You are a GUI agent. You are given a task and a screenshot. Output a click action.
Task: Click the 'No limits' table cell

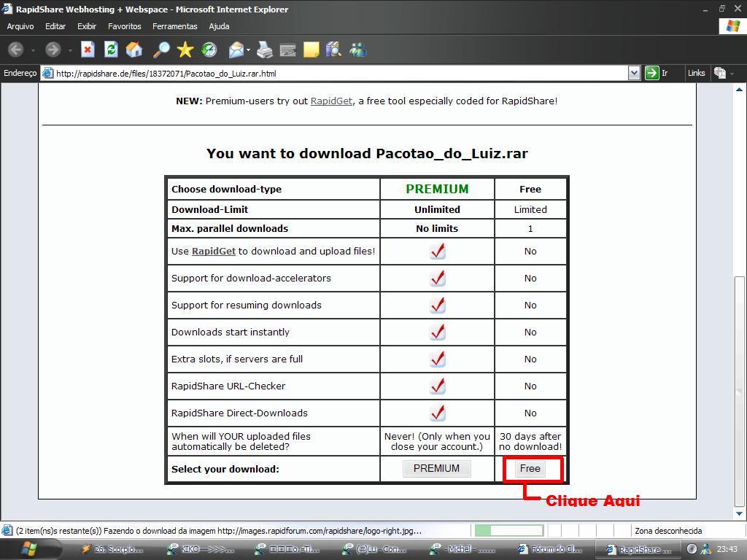pos(437,228)
